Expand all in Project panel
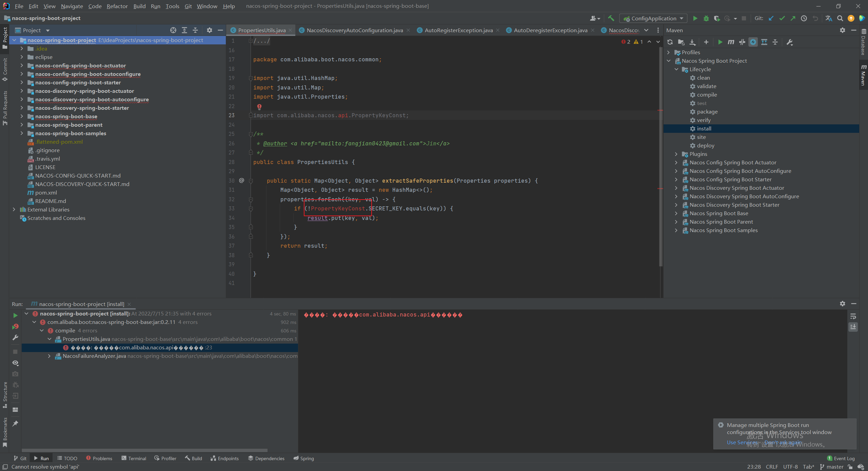 click(184, 30)
